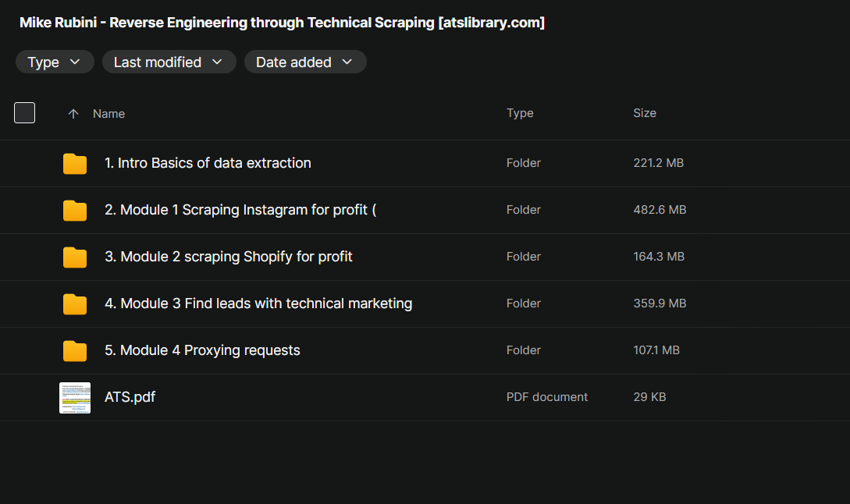Tick the select-all checkbox in the header
The width and height of the screenshot is (850, 504).
[x=24, y=112]
